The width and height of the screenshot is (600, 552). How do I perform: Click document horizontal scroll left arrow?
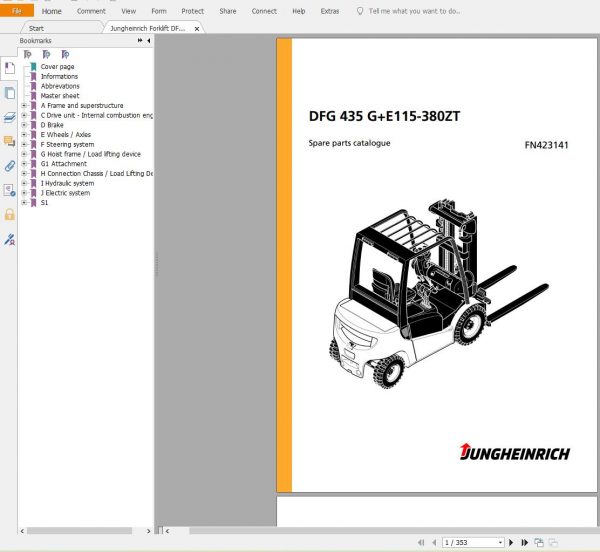(167, 531)
